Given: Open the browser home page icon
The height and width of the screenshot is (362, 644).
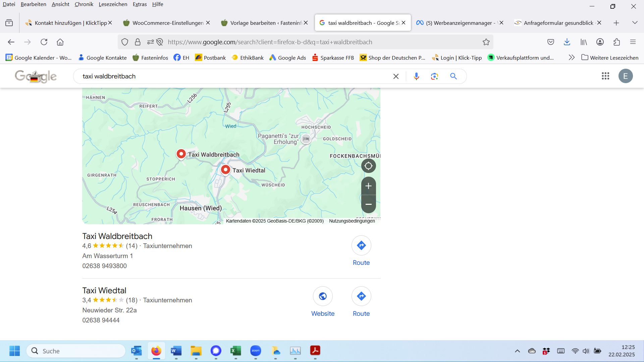Looking at the screenshot, I should [x=60, y=42].
